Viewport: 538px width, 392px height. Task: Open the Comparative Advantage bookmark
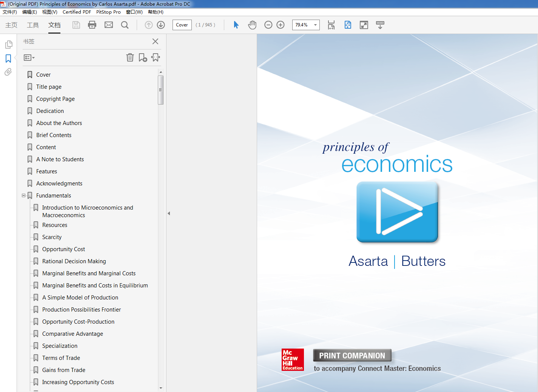tap(72, 334)
